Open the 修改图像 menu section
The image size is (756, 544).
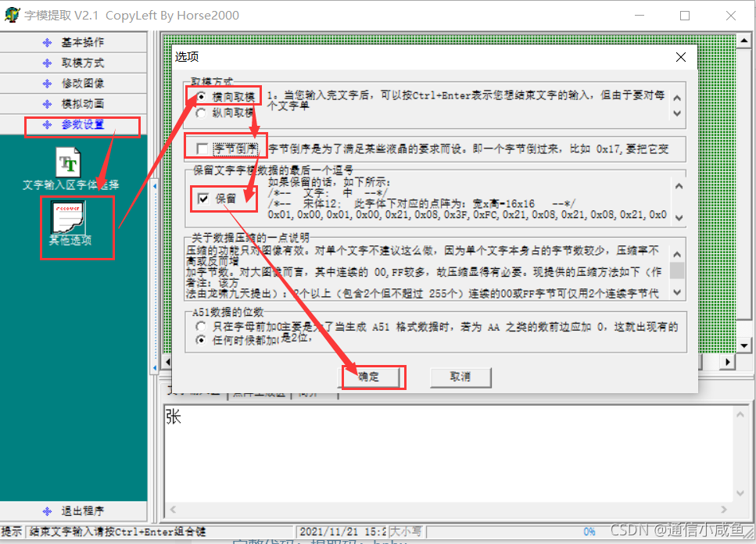tap(73, 84)
